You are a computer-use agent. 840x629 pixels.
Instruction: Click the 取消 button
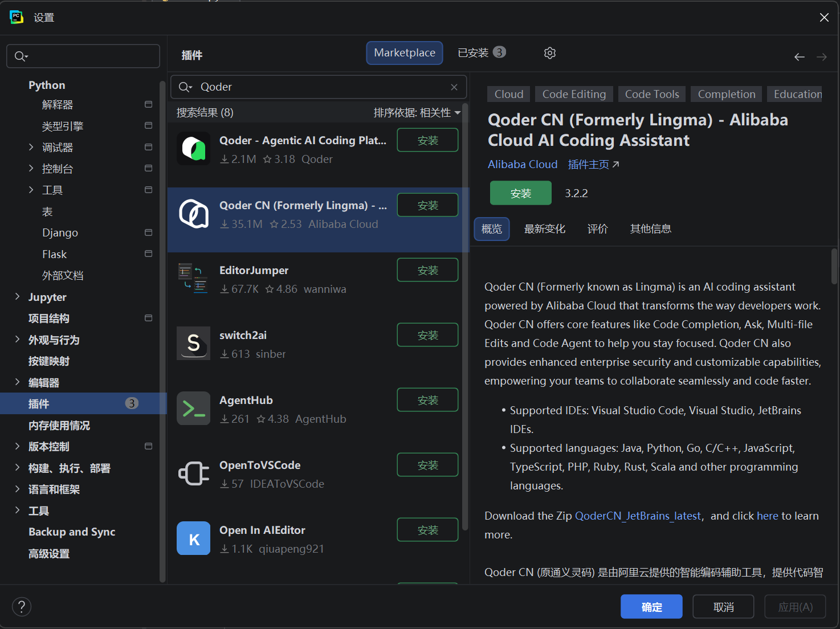click(x=724, y=607)
